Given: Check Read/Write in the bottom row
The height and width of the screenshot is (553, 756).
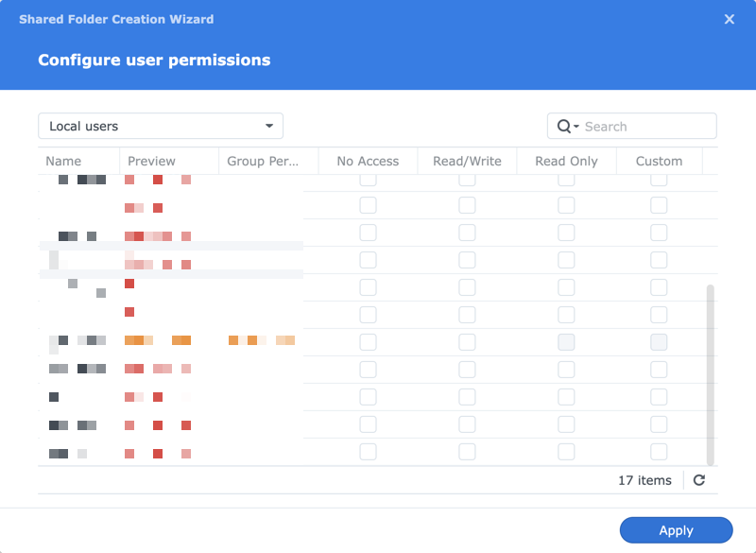Looking at the screenshot, I should coord(467,452).
